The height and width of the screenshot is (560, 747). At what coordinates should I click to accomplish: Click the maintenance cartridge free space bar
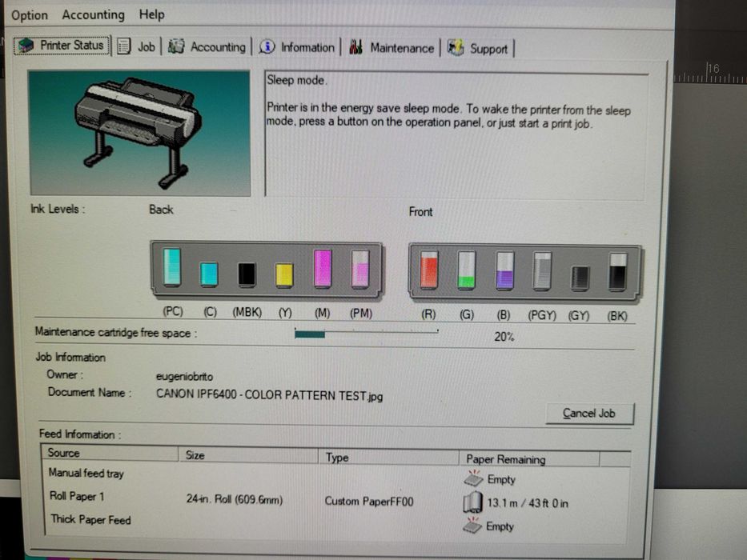coord(366,334)
